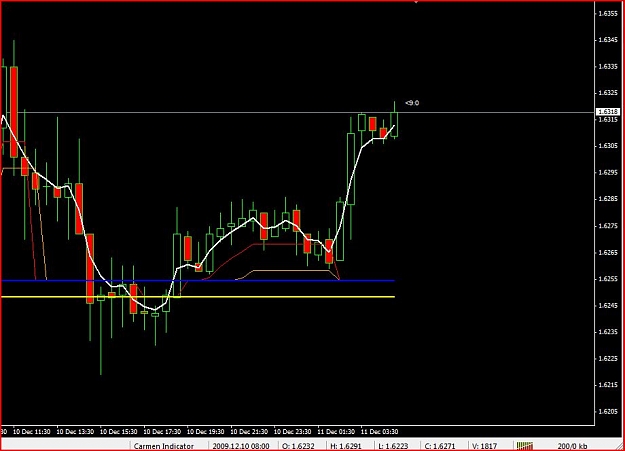Screen dimensions: 625x451
Task: Click the "200/0 kb" traffic indicator
Action: point(572,446)
